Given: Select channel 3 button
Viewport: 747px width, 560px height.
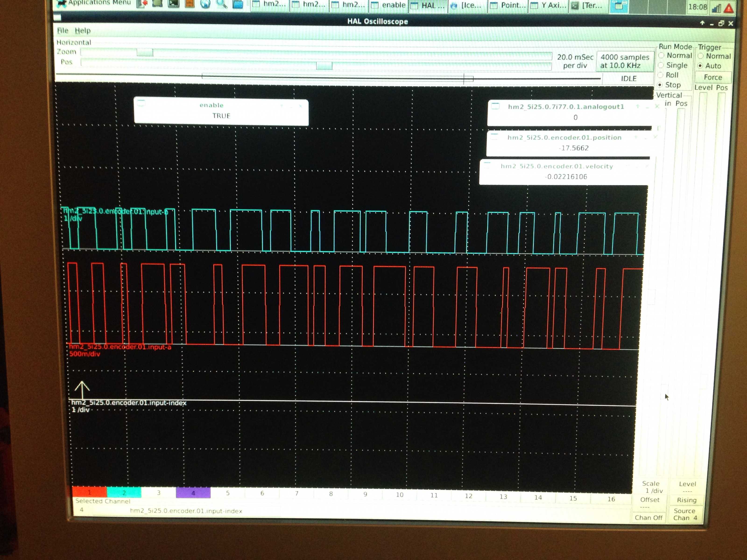Looking at the screenshot, I should coord(158,493).
